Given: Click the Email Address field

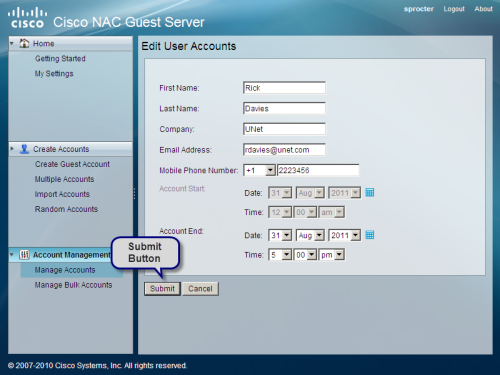Looking at the screenshot, I should (284, 150).
